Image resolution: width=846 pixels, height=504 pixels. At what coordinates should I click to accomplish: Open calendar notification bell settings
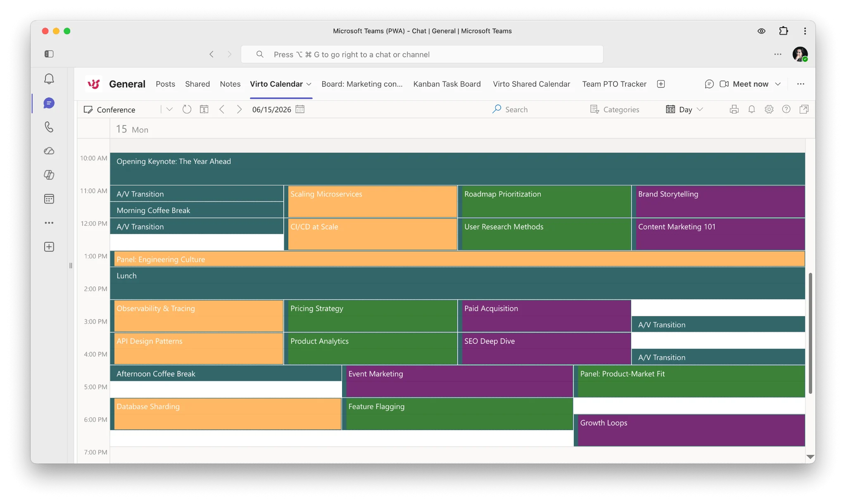752,109
